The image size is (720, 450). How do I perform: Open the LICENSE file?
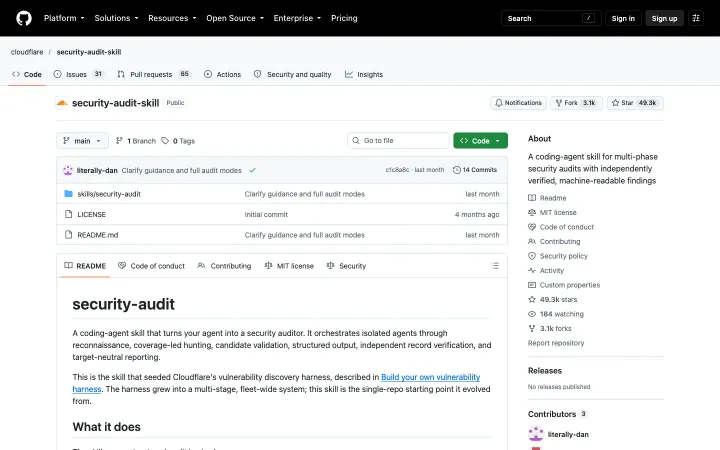pyautogui.click(x=91, y=214)
